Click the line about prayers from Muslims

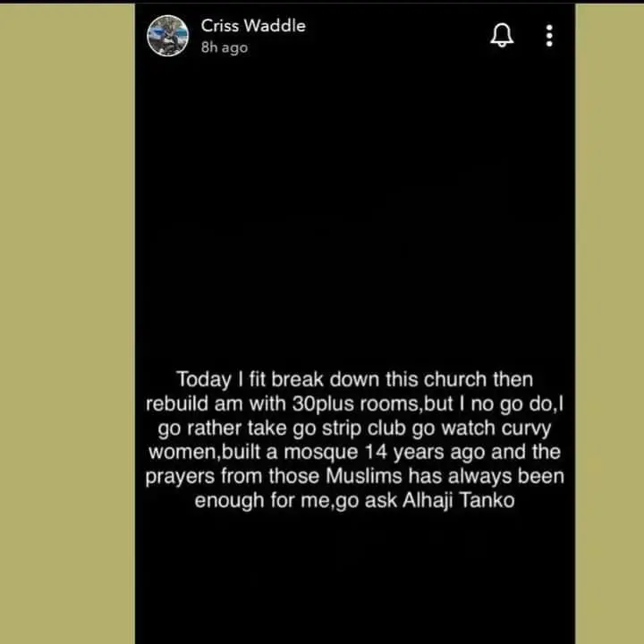(x=355, y=477)
